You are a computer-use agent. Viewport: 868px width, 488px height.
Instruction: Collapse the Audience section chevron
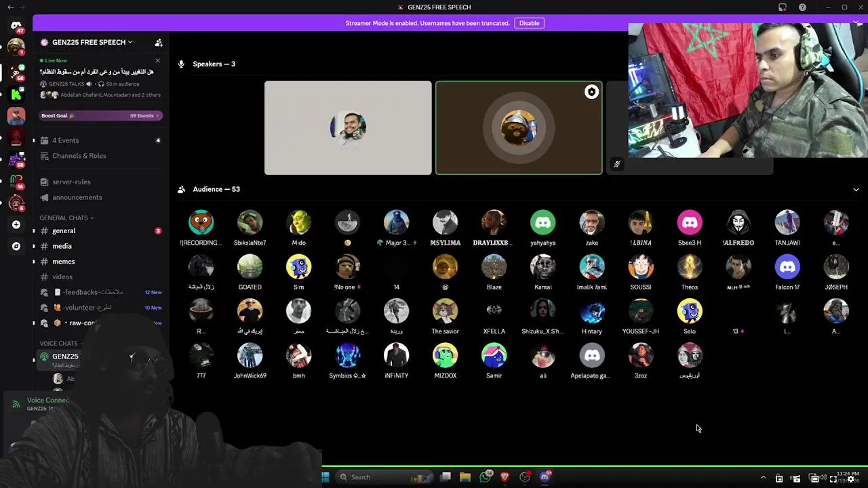coord(856,190)
